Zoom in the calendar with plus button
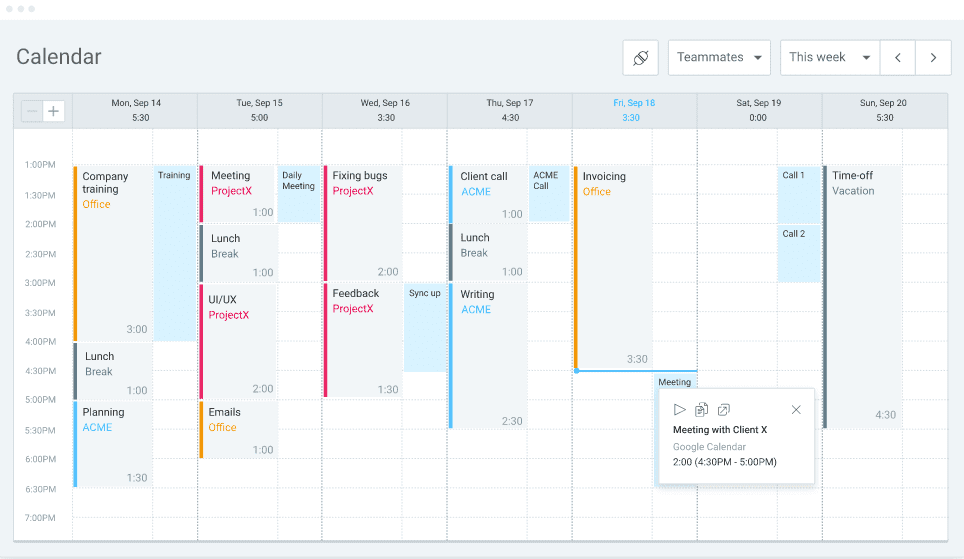This screenshot has width=964, height=559. click(x=53, y=111)
